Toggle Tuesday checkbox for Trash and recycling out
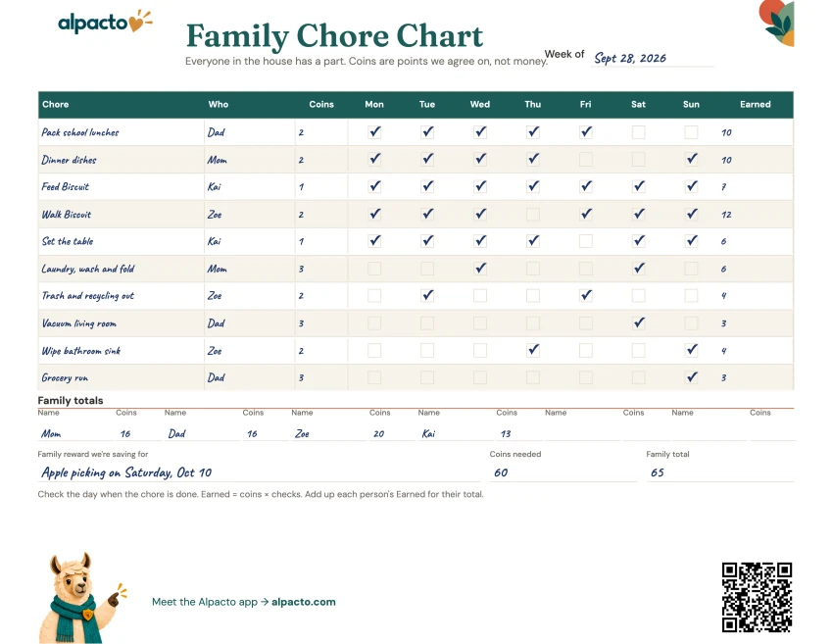Image resolution: width=832 pixels, height=644 pixels. pos(427,295)
